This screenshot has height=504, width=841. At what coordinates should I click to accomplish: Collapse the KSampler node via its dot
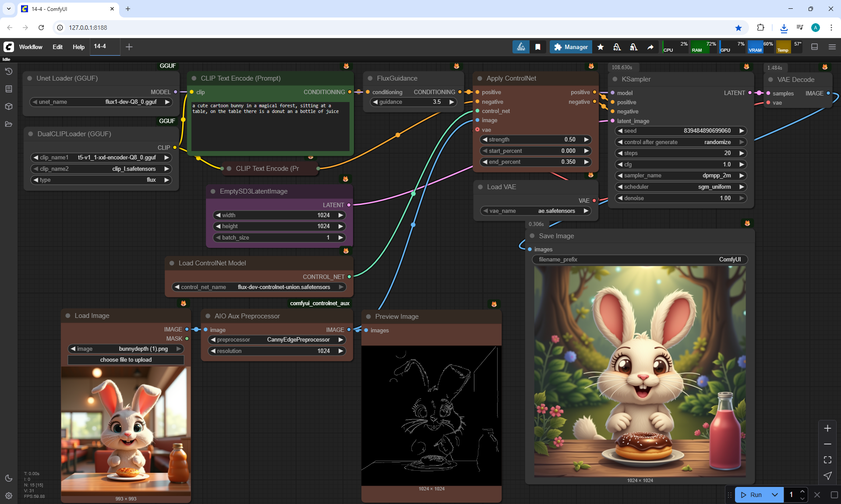tap(615, 79)
